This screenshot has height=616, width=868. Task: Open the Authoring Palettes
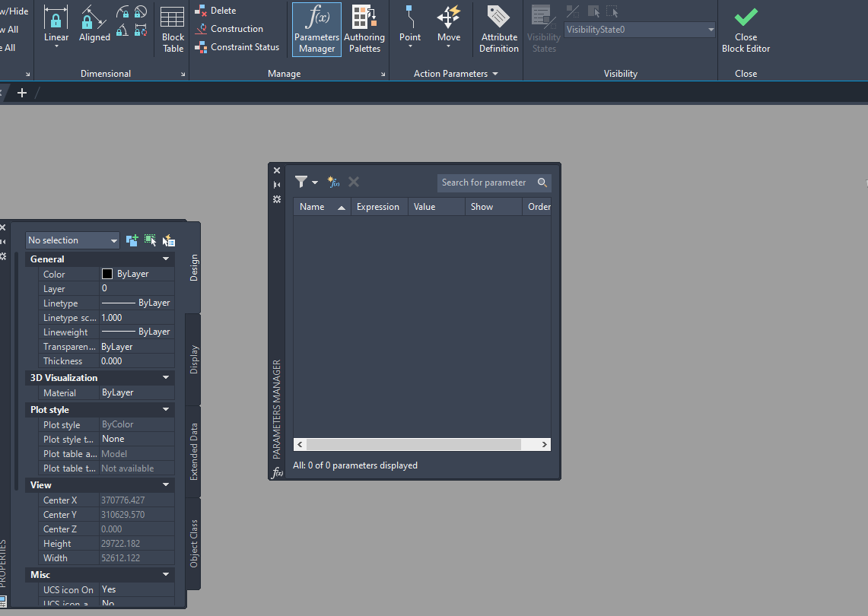click(x=364, y=29)
